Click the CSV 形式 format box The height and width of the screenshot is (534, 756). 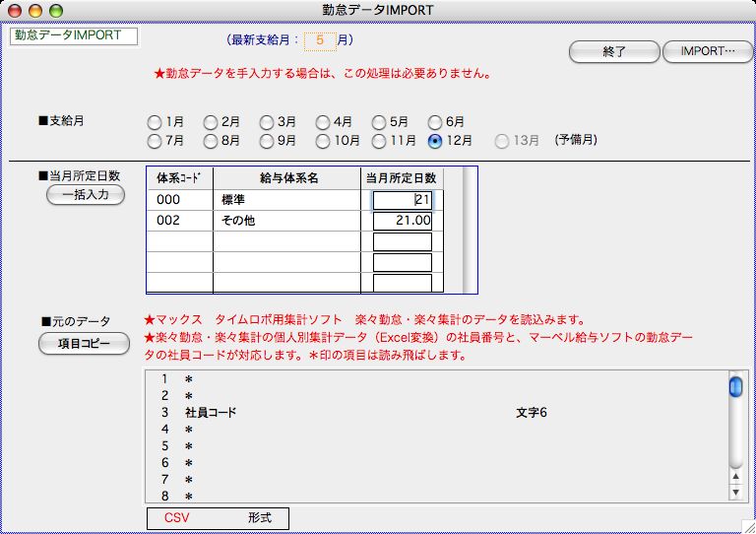[218, 517]
